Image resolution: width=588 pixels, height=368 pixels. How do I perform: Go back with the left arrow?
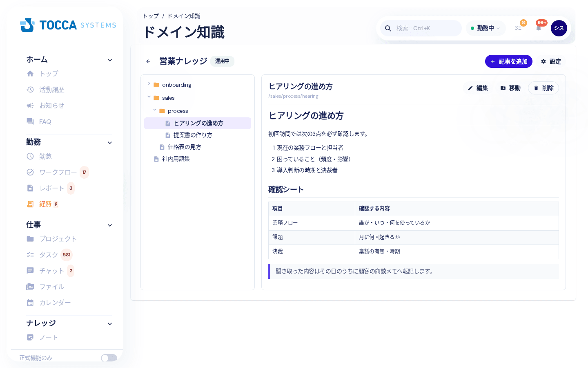coord(148,61)
